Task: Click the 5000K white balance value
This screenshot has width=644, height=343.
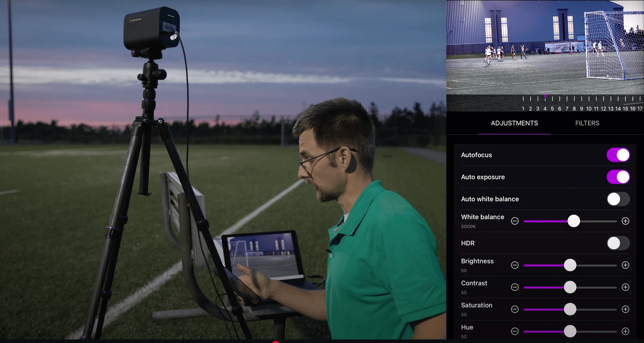Action: 468,227
